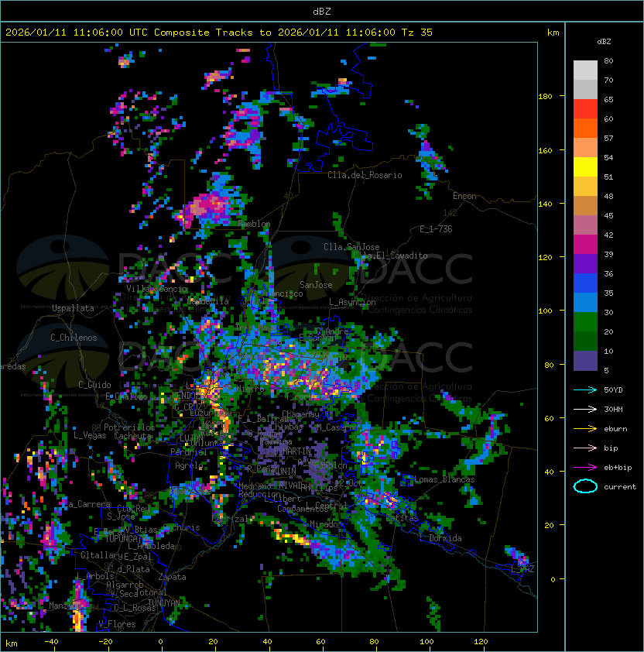Viewport: 644px width, 652px height.
Task: Click the Uspallata place label
Action: [x=73, y=308]
